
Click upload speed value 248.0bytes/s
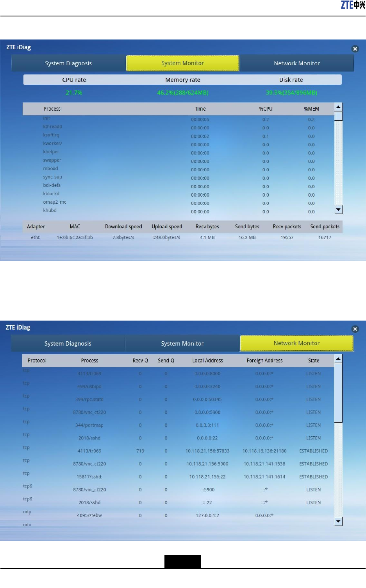pos(167,237)
